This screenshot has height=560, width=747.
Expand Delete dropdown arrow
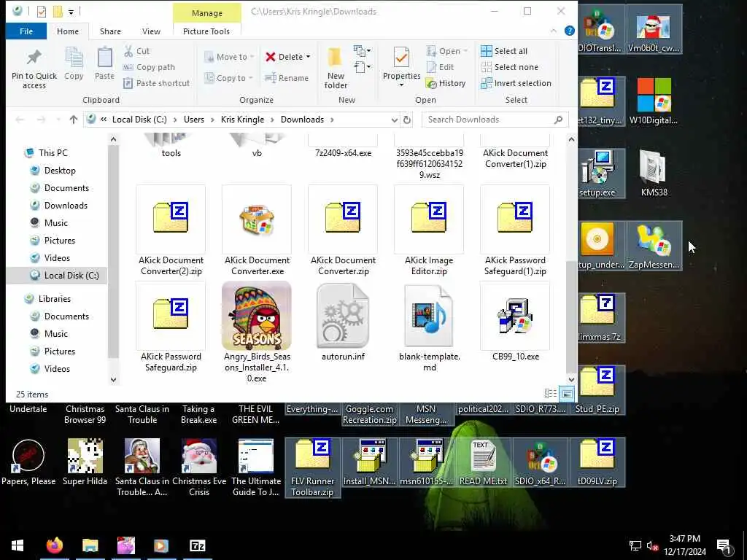tap(308, 57)
